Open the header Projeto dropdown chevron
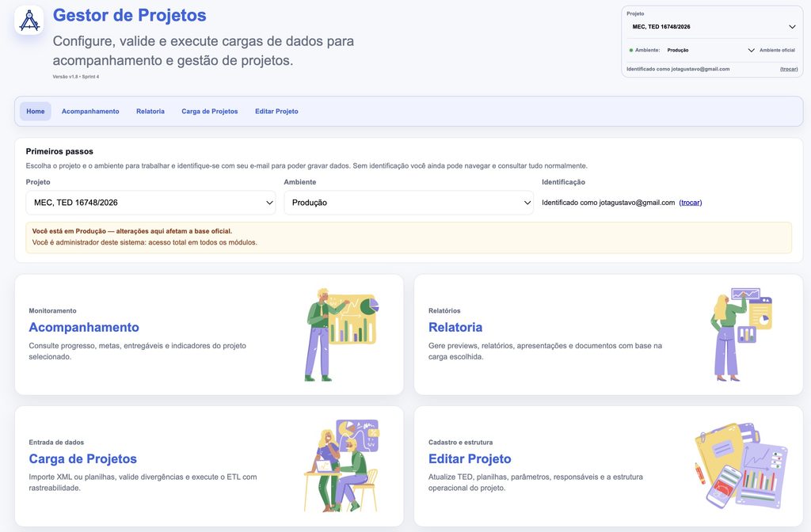Screen dimensions: 811x532 pos(792,27)
